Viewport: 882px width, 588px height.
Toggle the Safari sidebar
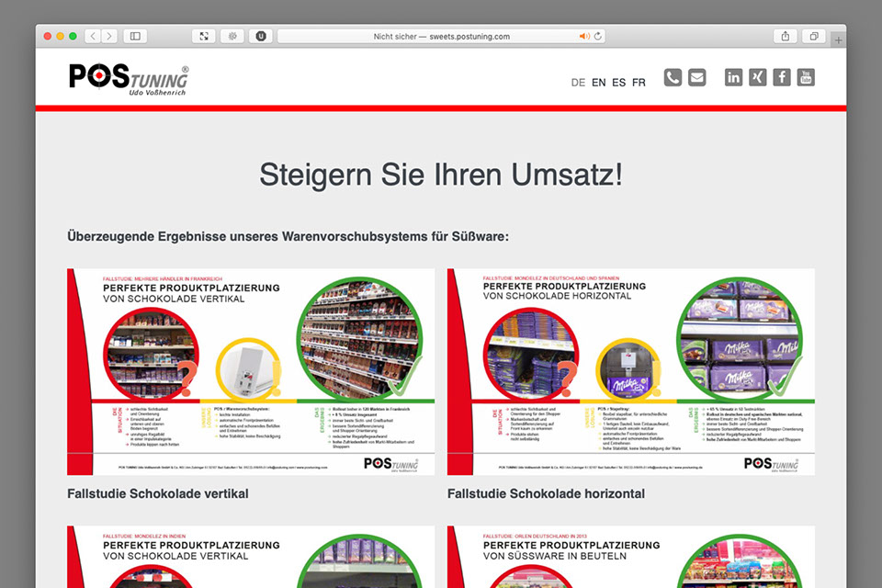(134, 36)
